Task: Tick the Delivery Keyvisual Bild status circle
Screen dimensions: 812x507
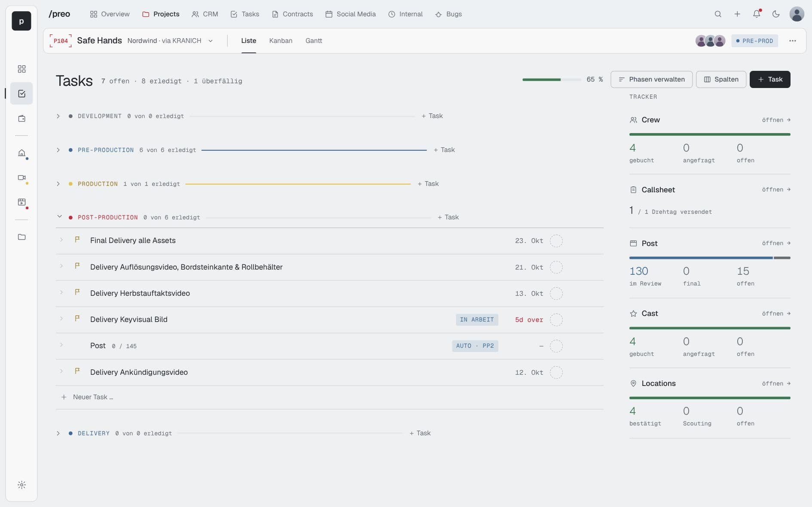Action: [x=556, y=320]
